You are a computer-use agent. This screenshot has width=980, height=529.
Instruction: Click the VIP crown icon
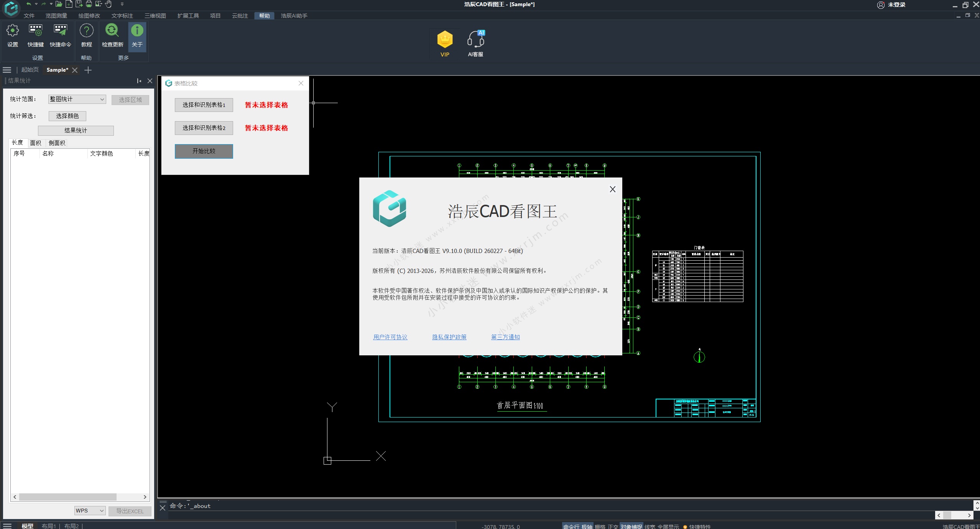tap(445, 43)
